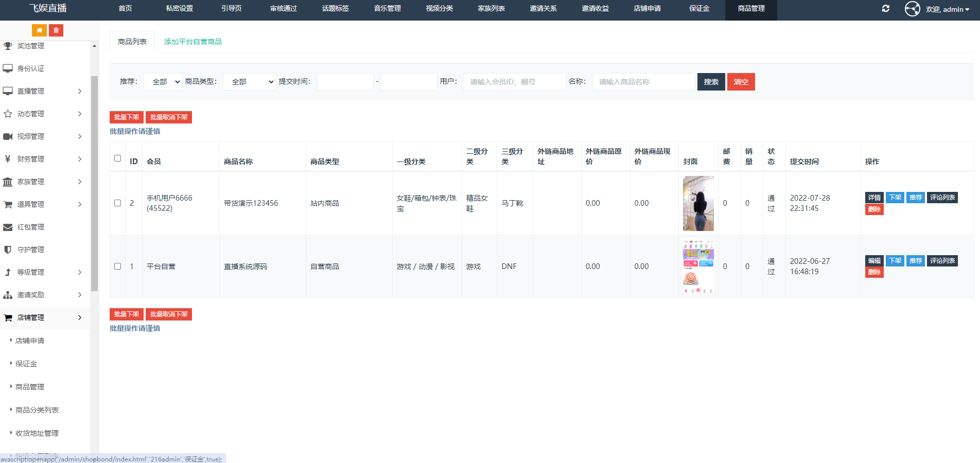Open 财务管理 via the ¥ icon

click(x=8, y=159)
